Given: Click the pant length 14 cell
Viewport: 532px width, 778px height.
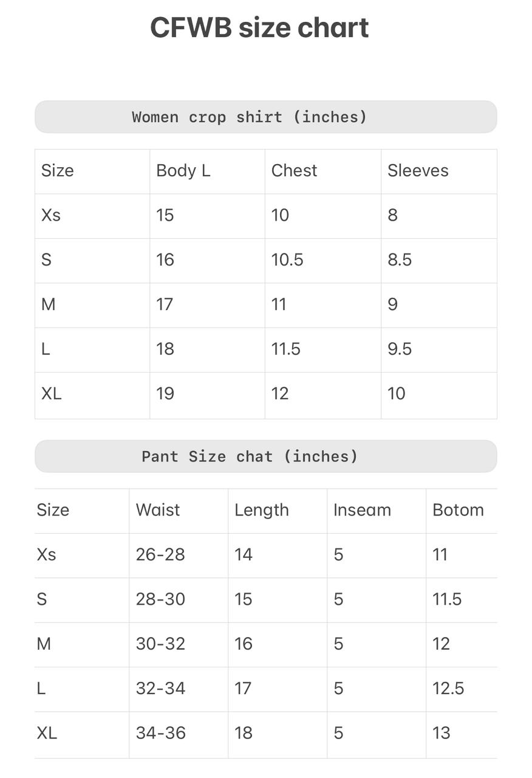Looking at the screenshot, I should (244, 554).
